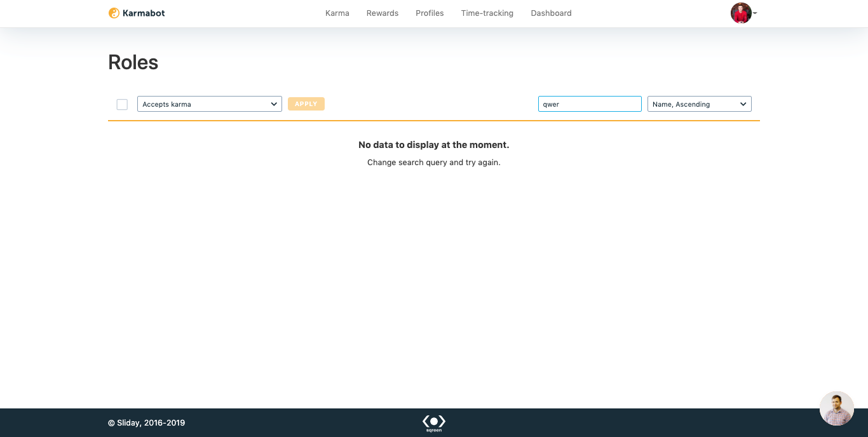This screenshot has height=437, width=868.
Task: Focus the search field containing qwer
Action: (x=590, y=104)
